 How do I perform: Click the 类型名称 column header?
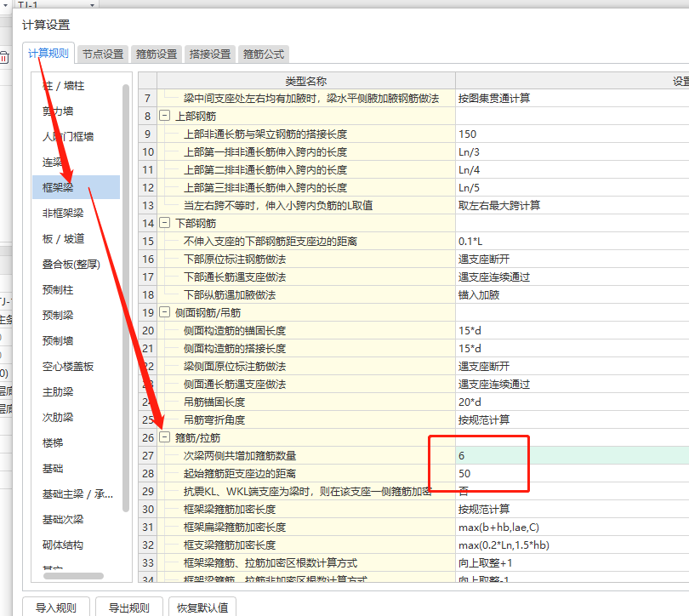click(x=306, y=81)
